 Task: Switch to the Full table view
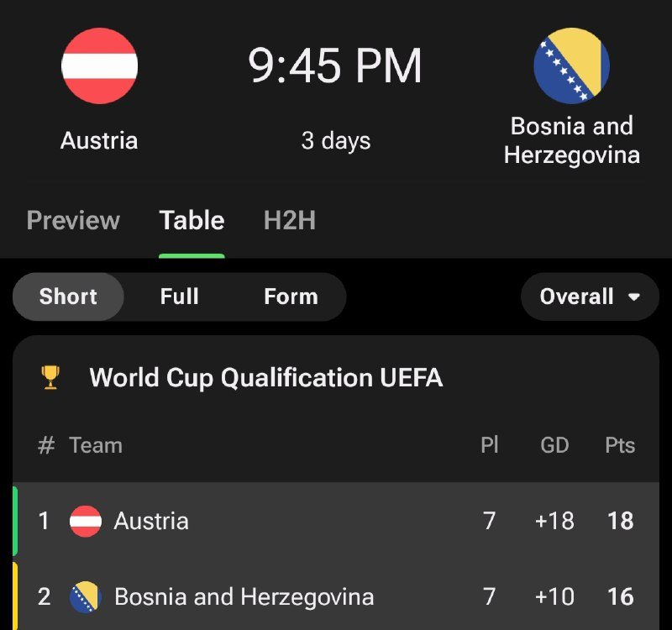tap(179, 297)
